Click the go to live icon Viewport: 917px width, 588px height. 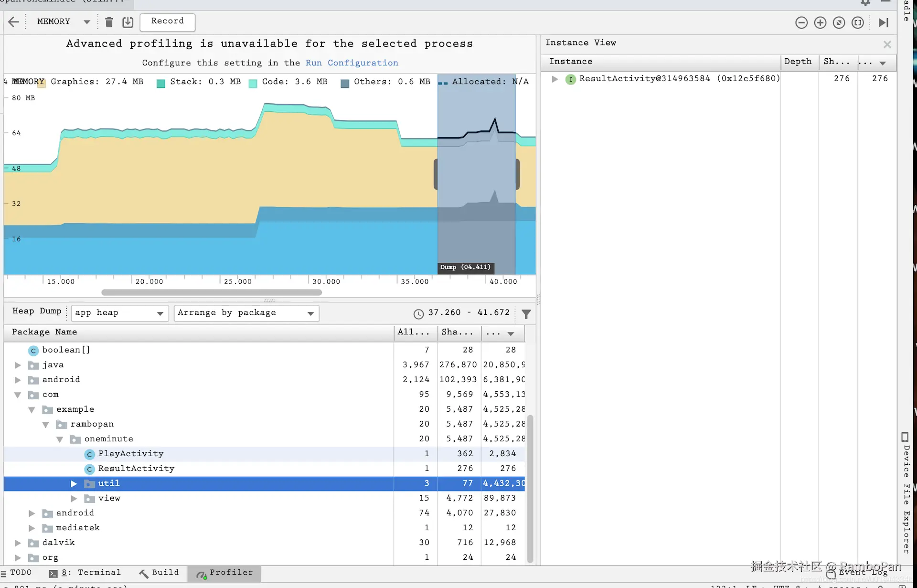(x=883, y=22)
